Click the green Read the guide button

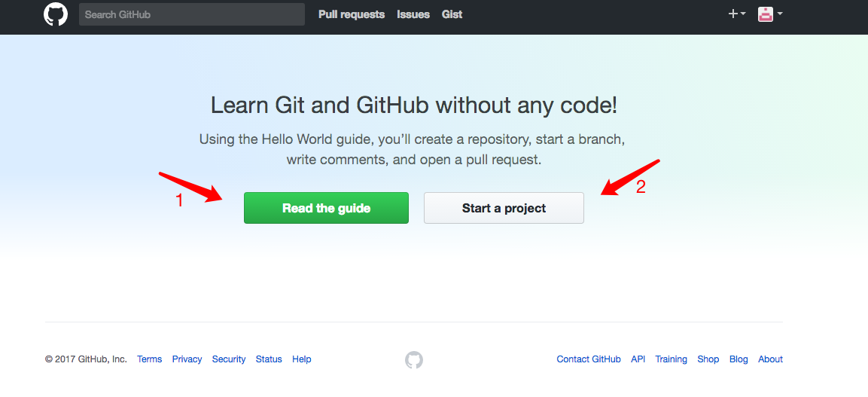(326, 208)
